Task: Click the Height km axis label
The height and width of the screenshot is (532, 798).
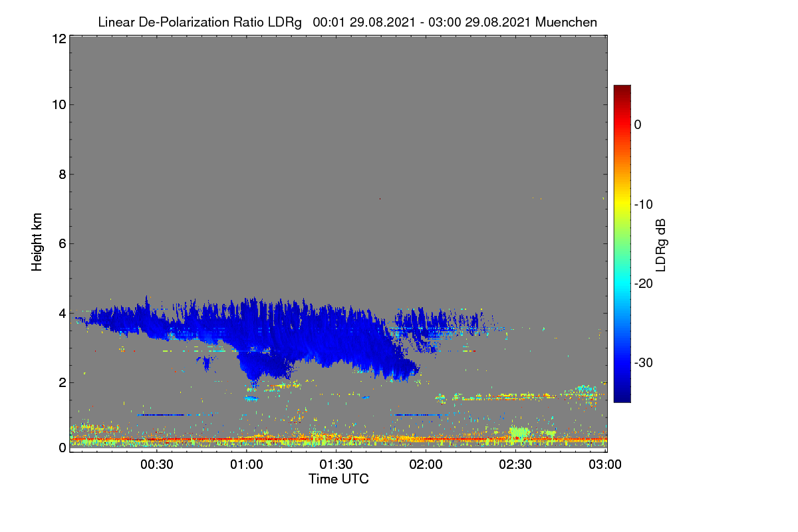Action: 37,242
